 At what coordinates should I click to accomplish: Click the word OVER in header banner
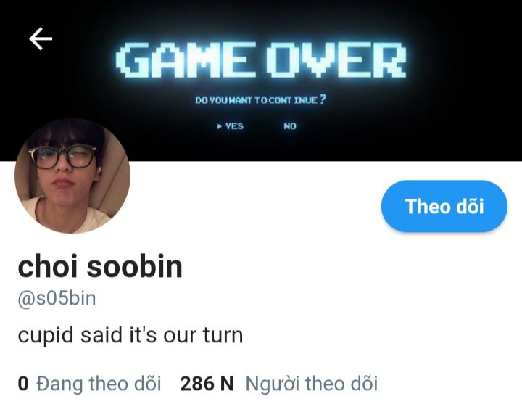pyautogui.click(x=336, y=59)
